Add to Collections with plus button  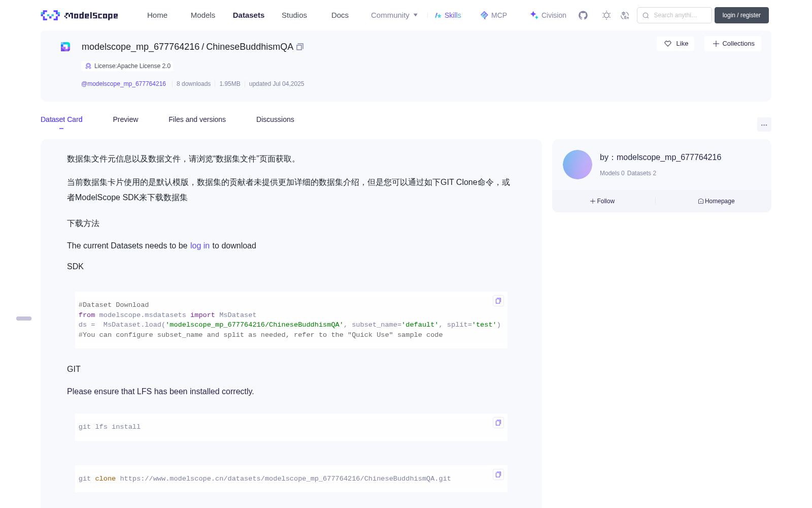point(733,44)
